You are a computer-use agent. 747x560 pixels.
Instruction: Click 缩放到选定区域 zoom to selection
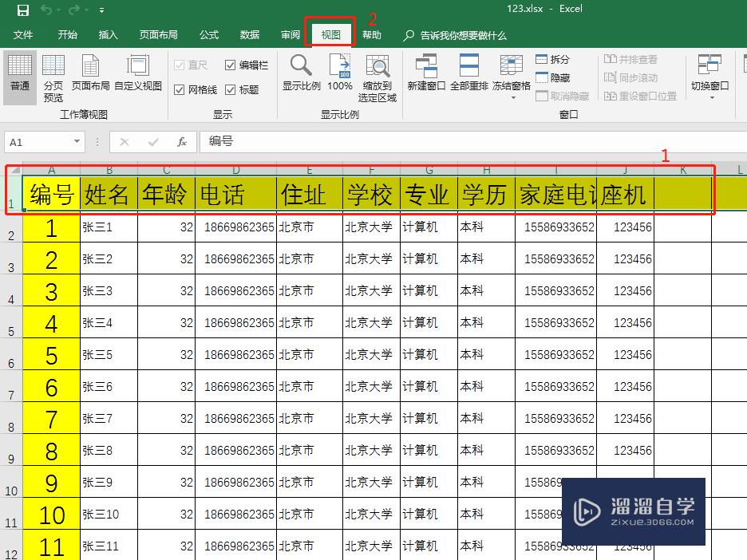[x=377, y=76]
